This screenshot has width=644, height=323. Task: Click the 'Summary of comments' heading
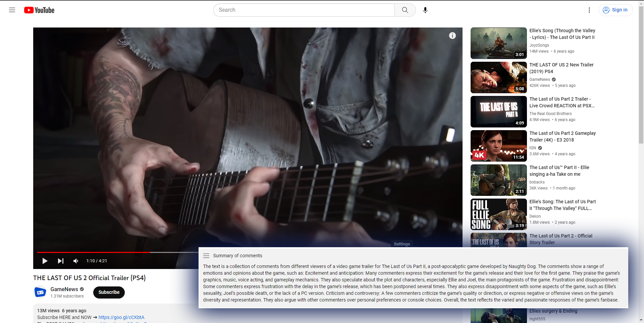coord(237,256)
